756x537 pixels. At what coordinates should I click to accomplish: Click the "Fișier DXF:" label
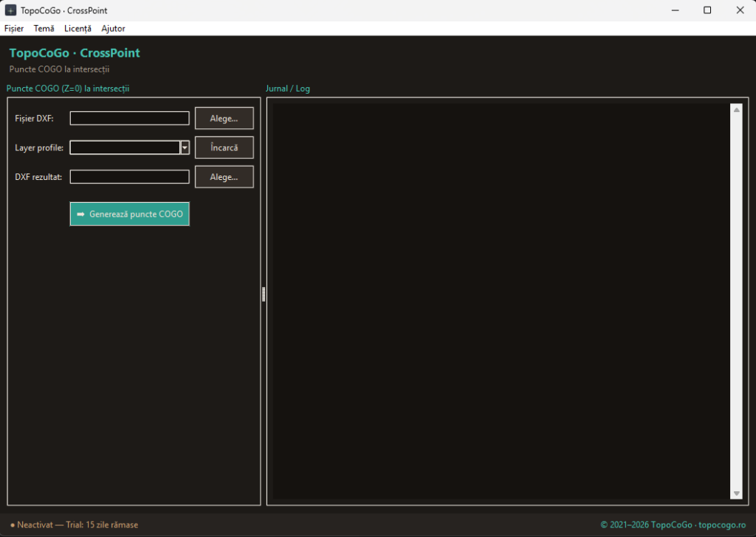coord(34,119)
